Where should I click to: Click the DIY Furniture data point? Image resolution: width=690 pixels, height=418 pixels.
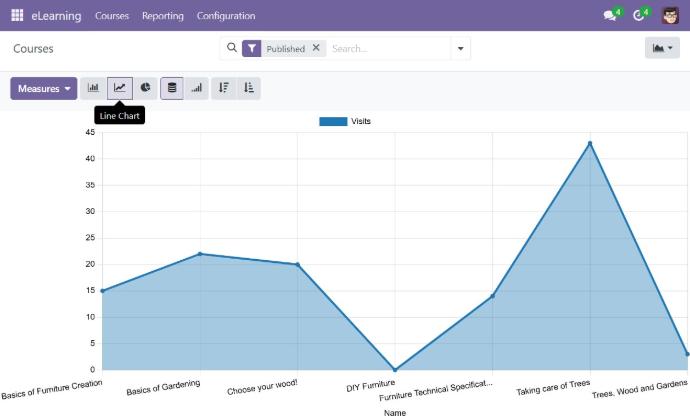[395, 370]
